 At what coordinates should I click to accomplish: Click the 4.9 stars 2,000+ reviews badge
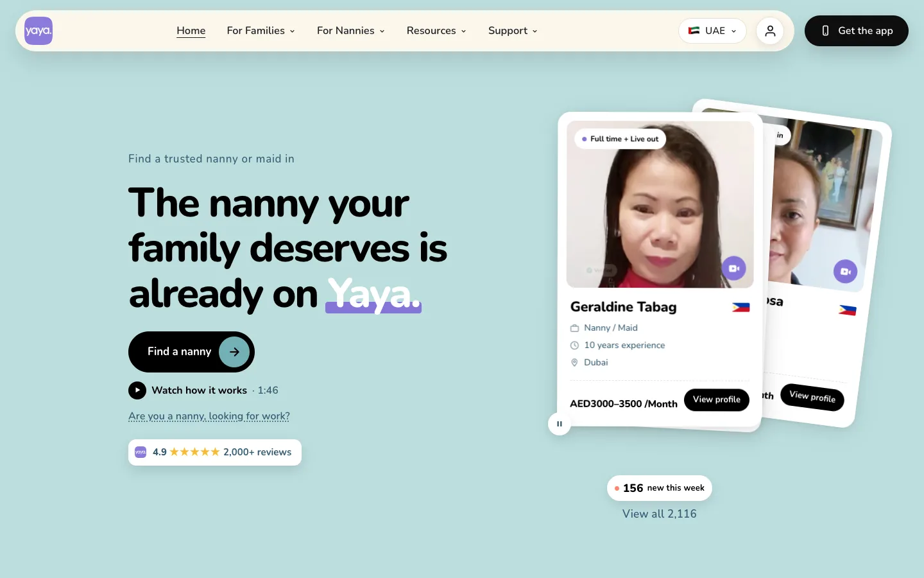215,452
